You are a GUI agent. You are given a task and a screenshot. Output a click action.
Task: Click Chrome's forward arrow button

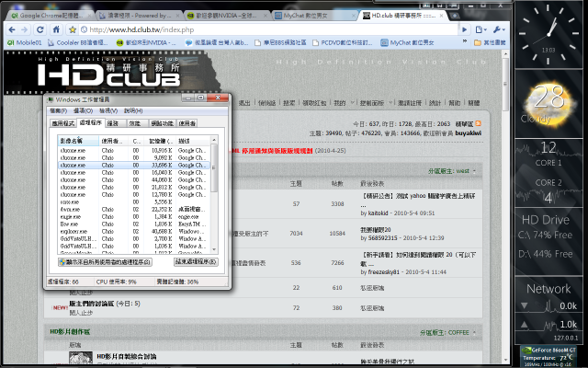coord(25,29)
